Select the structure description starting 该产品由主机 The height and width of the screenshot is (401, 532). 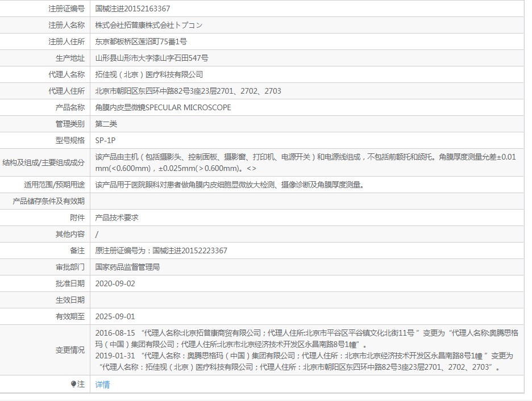pos(305,162)
